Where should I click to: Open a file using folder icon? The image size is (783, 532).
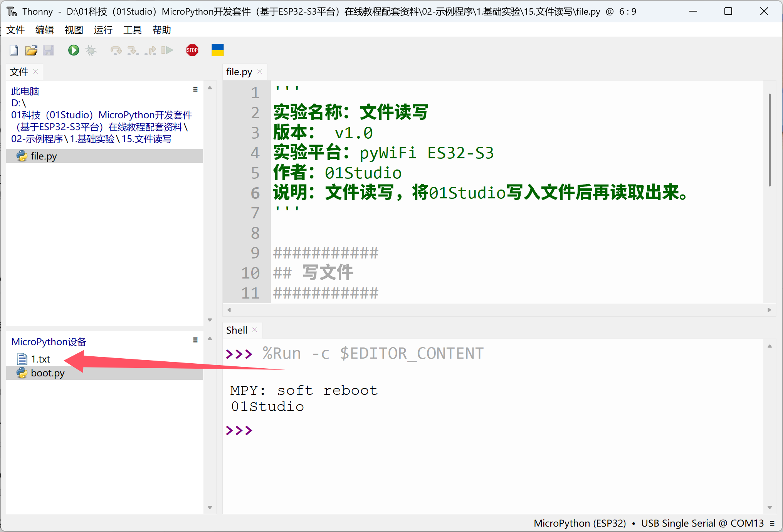tap(31, 50)
